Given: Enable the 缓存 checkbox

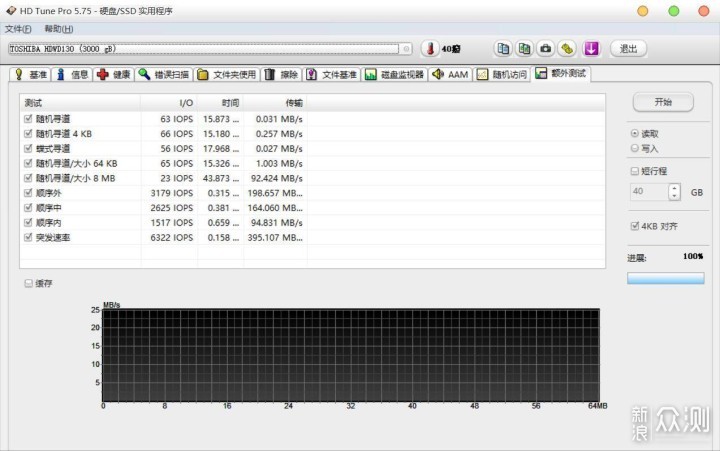Looking at the screenshot, I should click(28, 283).
